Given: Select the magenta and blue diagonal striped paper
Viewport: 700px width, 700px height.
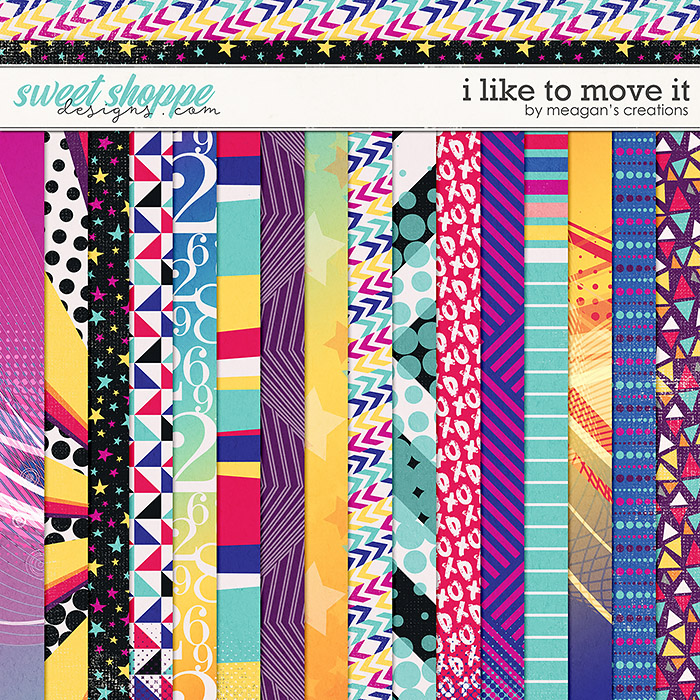Looking at the screenshot, I should 503,415.
